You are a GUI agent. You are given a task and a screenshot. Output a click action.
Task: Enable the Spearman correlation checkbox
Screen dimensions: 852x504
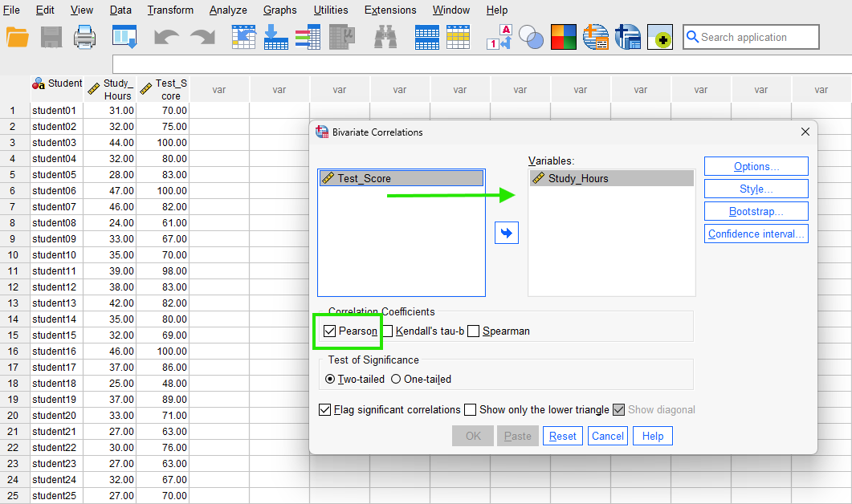click(x=474, y=331)
